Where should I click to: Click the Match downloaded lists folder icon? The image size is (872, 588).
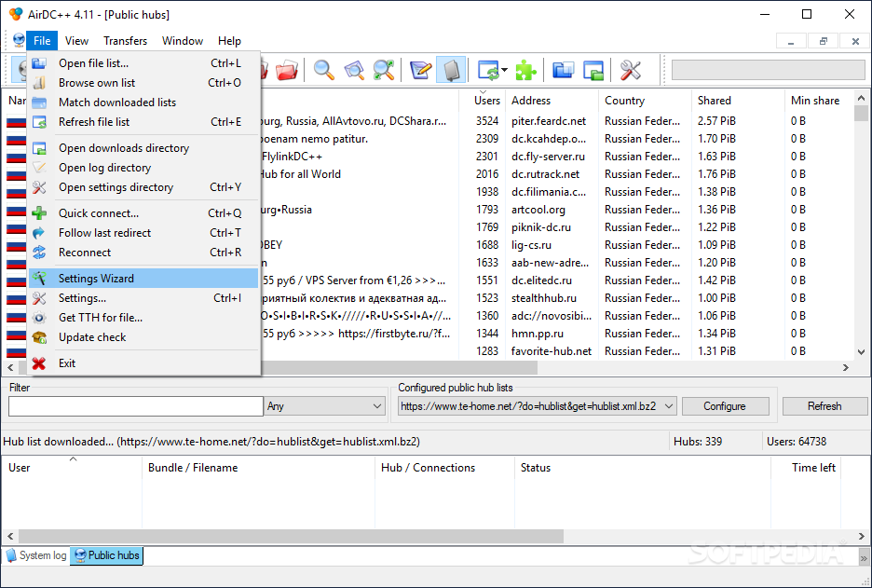[x=39, y=103]
